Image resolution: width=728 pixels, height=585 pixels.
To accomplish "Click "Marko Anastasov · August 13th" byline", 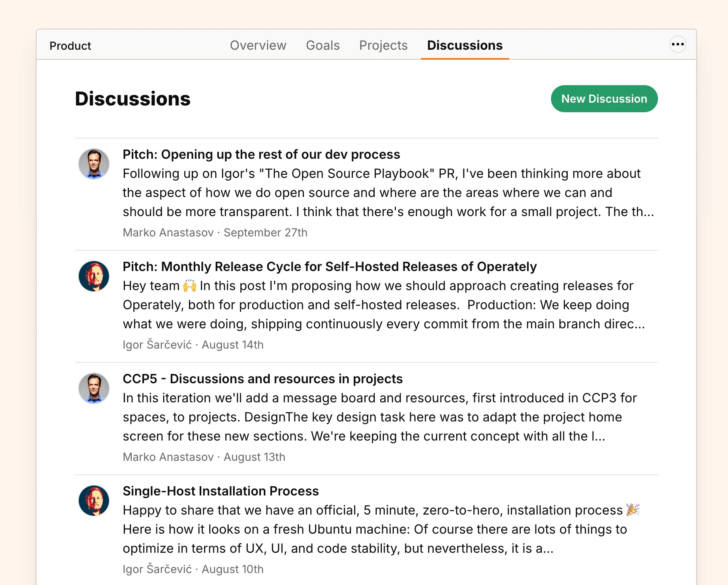I will pyautogui.click(x=204, y=457).
